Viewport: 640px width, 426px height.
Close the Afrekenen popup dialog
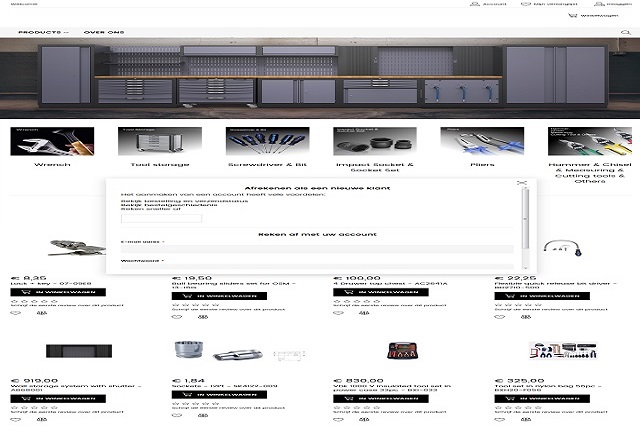tap(521, 183)
